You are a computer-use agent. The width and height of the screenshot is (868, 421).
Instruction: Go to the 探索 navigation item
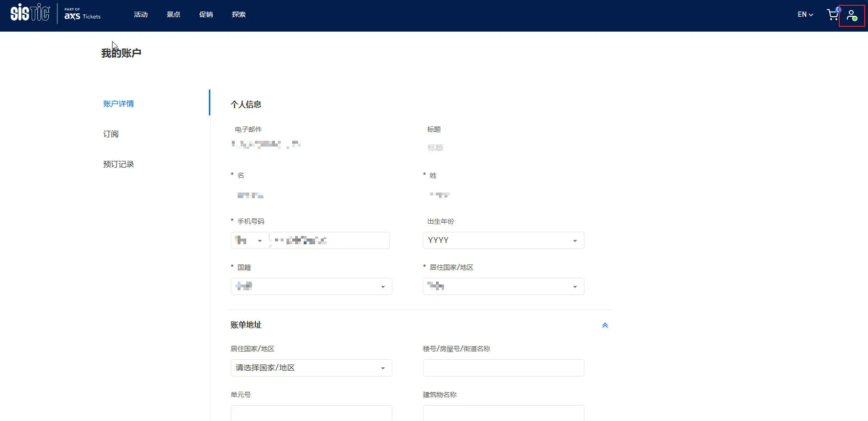[239, 14]
